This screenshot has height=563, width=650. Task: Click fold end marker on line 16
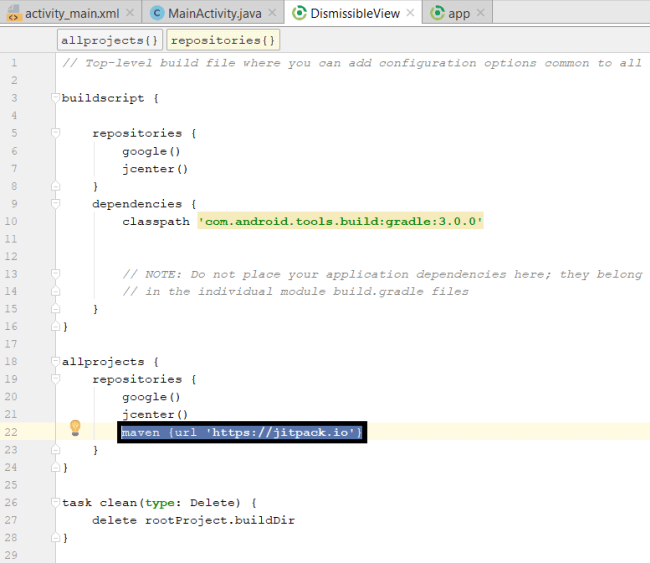pyautogui.click(x=55, y=326)
